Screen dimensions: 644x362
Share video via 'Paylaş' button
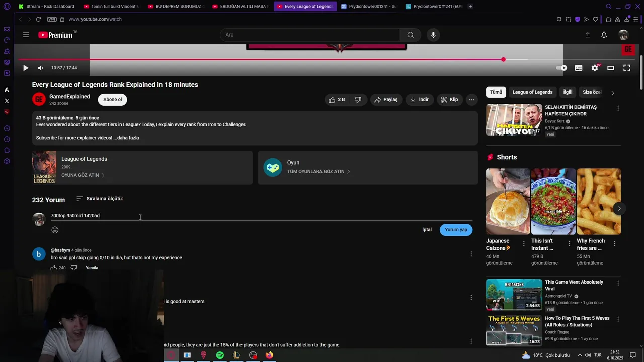click(x=387, y=99)
